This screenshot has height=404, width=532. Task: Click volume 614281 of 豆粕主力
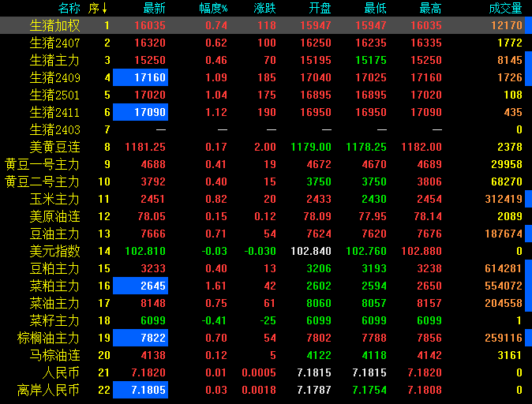[x=504, y=268]
